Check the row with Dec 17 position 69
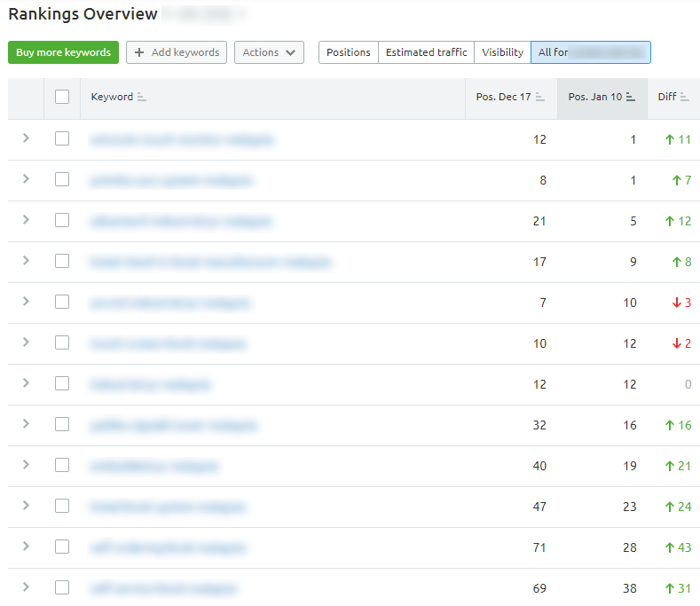The width and height of the screenshot is (700, 606). tap(62, 587)
